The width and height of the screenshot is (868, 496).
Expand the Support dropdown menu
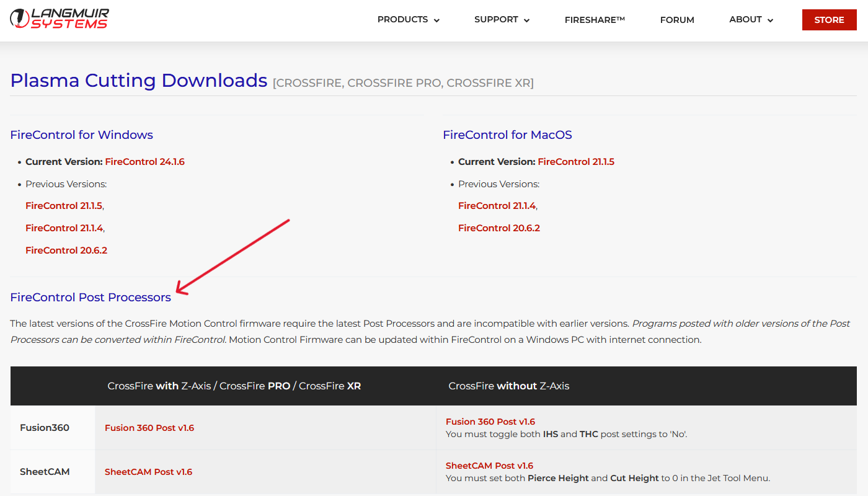[502, 20]
